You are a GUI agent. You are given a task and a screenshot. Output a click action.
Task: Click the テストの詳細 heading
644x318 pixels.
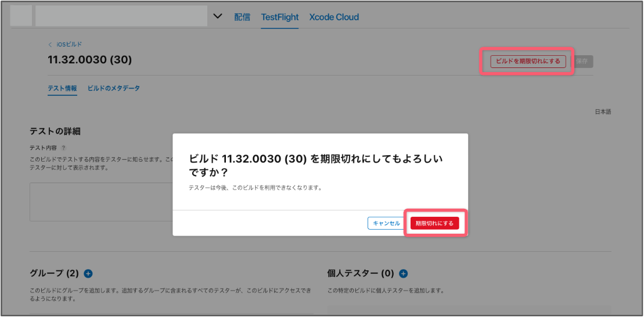[x=55, y=131]
